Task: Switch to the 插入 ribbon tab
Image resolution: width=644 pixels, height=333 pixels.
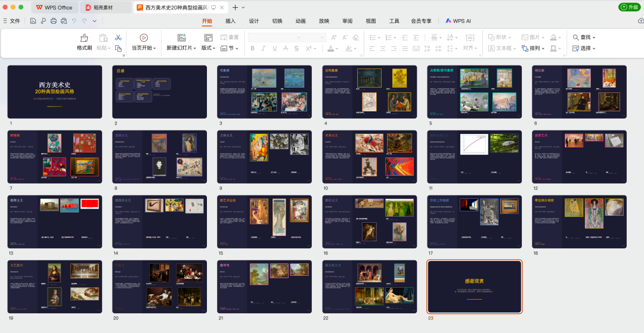Action: click(x=230, y=21)
